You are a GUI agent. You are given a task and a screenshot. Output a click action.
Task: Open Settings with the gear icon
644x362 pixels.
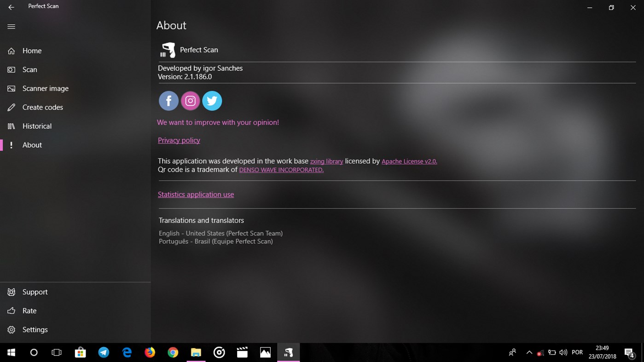(x=11, y=329)
